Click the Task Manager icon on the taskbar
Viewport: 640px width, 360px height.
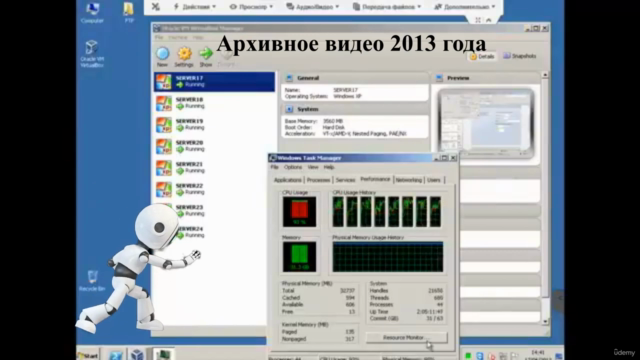[163, 354]
